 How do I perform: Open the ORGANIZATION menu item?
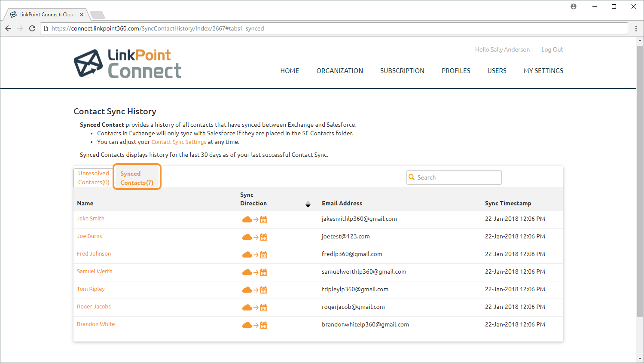340,71
